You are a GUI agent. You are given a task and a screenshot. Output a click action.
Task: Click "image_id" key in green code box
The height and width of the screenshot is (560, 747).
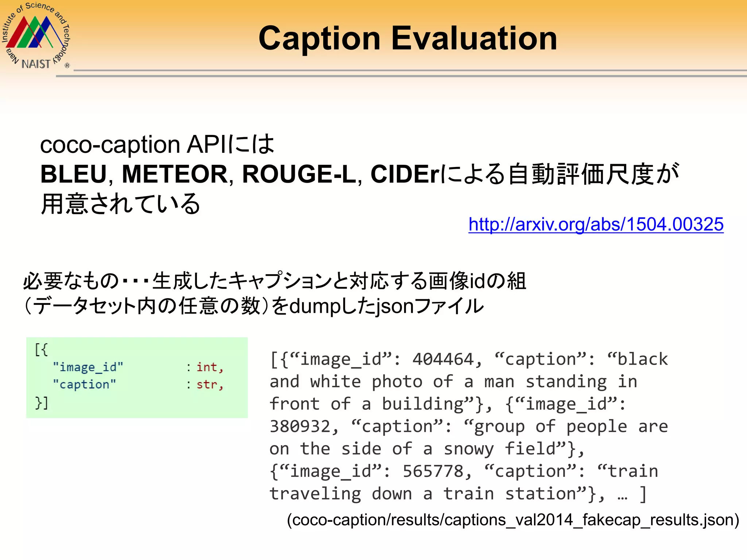click(88, 367)
